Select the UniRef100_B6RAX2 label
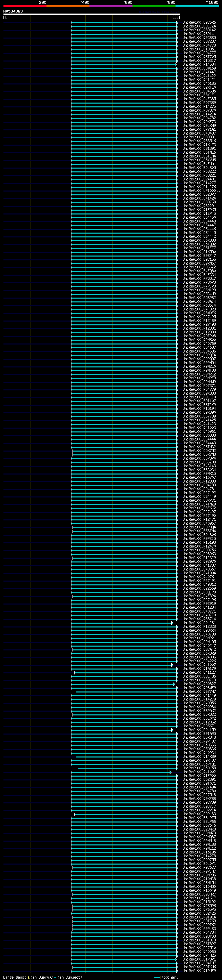 (199, 711)
